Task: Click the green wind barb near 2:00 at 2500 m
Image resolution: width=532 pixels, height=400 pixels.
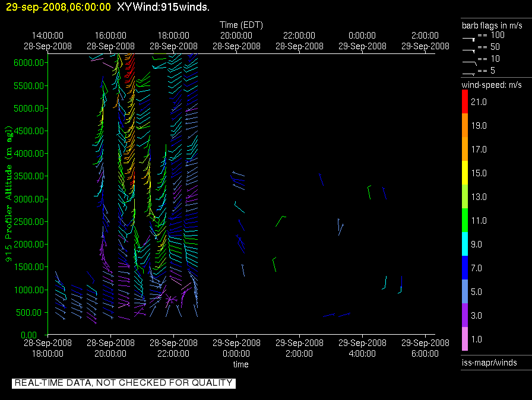Action: coord(281,221)
